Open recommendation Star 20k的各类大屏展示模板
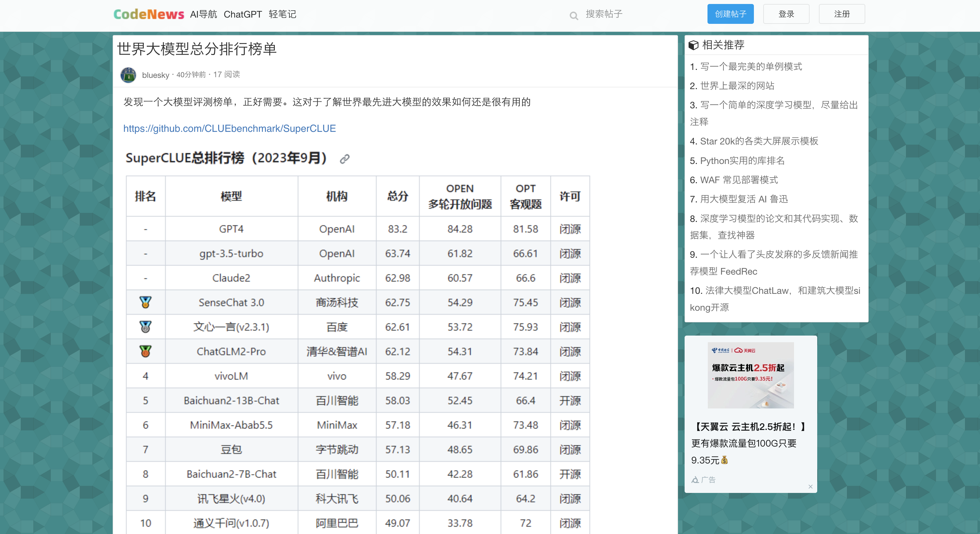Screen dimensions: 980x534 (759, 141)
